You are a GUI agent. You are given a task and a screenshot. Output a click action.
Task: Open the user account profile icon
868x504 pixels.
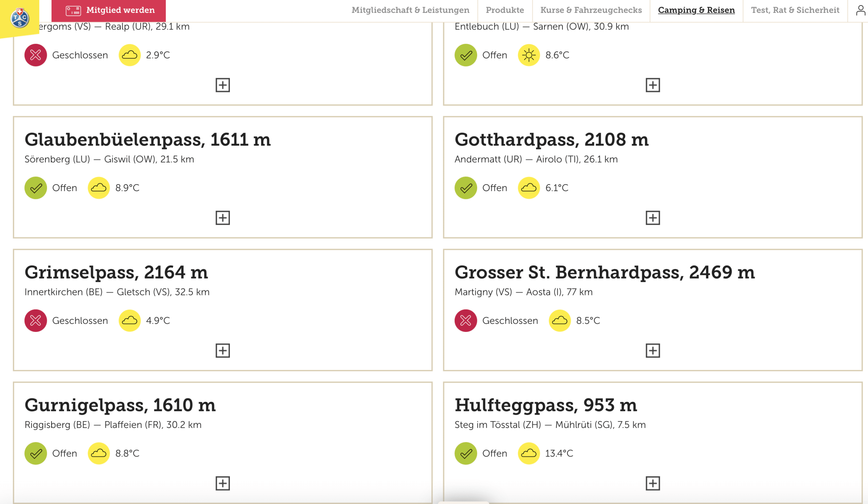coord(860,10)
